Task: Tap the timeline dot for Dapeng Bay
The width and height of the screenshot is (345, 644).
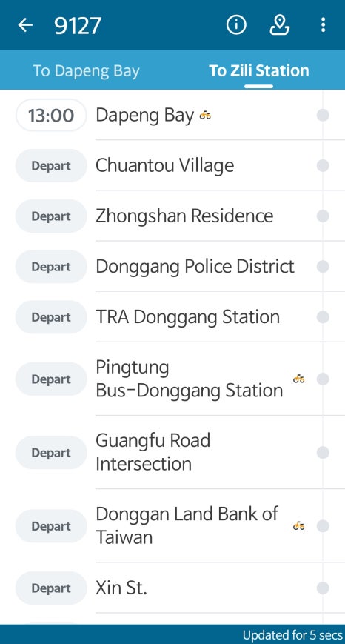Action: [323, 116]
